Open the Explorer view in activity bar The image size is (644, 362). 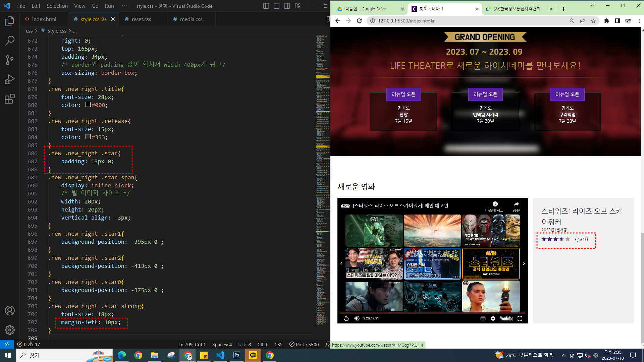tap(10, 21)
